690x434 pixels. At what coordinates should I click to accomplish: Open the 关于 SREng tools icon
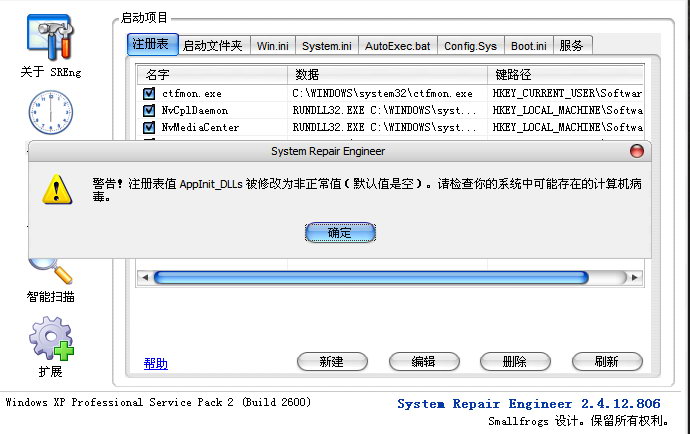click(50, 37)
